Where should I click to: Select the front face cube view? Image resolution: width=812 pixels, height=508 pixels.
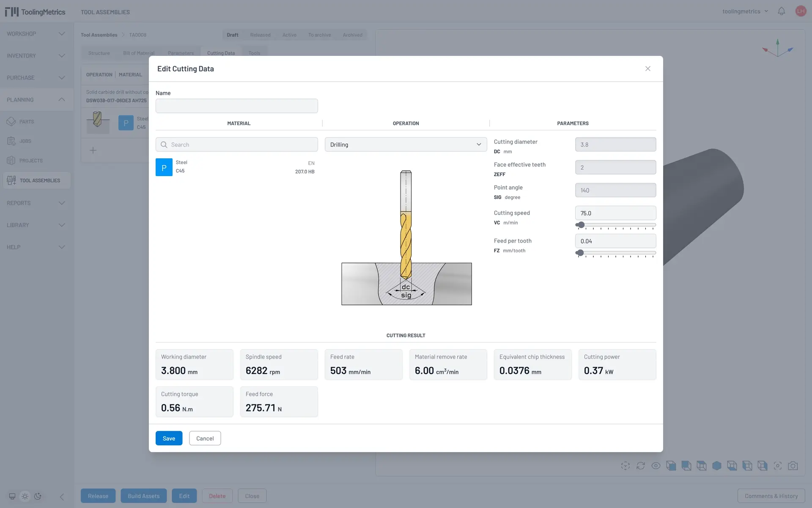[671, 466]
